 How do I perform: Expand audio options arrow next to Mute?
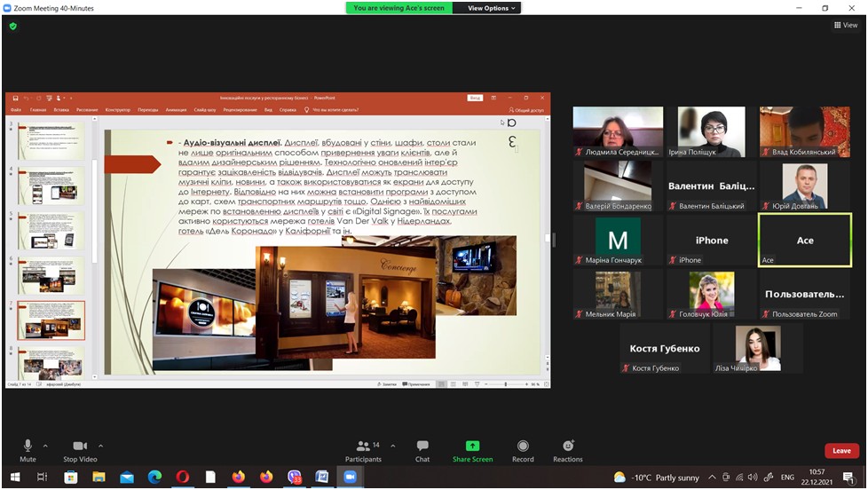coord(45,446)
